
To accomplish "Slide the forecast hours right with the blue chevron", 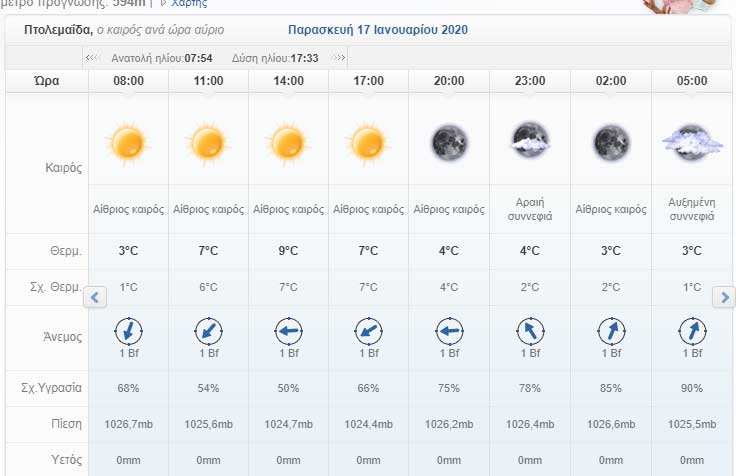I will point(724,297).
